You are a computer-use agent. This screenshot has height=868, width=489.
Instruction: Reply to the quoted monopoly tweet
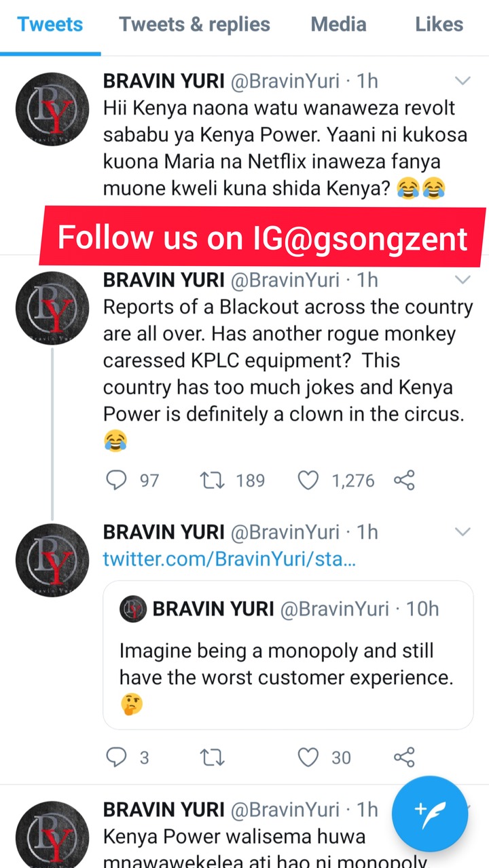(117, 757)
